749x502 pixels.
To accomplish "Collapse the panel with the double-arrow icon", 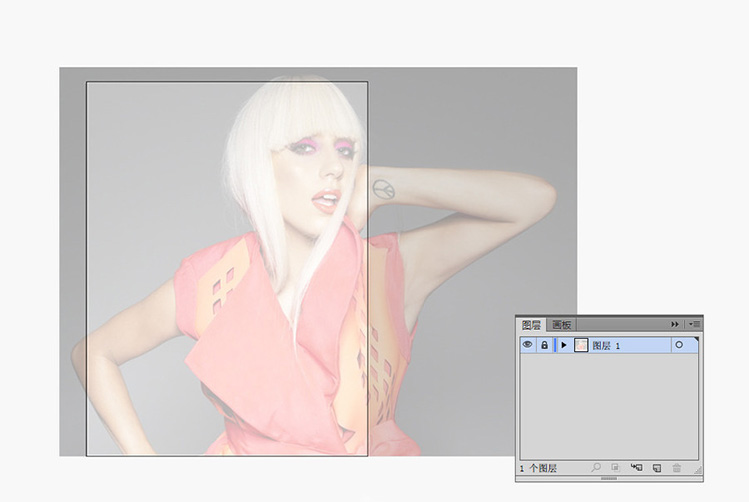I will point(675,324).
